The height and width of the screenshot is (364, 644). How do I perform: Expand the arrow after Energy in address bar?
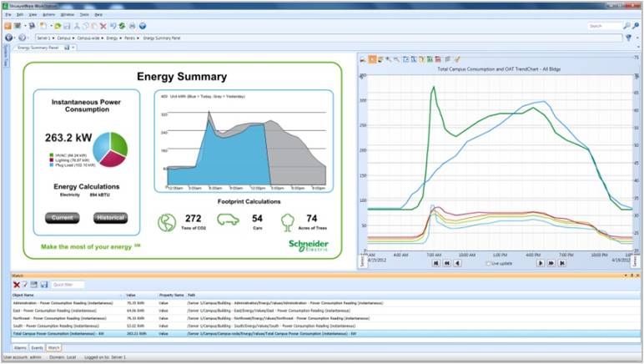121,38
